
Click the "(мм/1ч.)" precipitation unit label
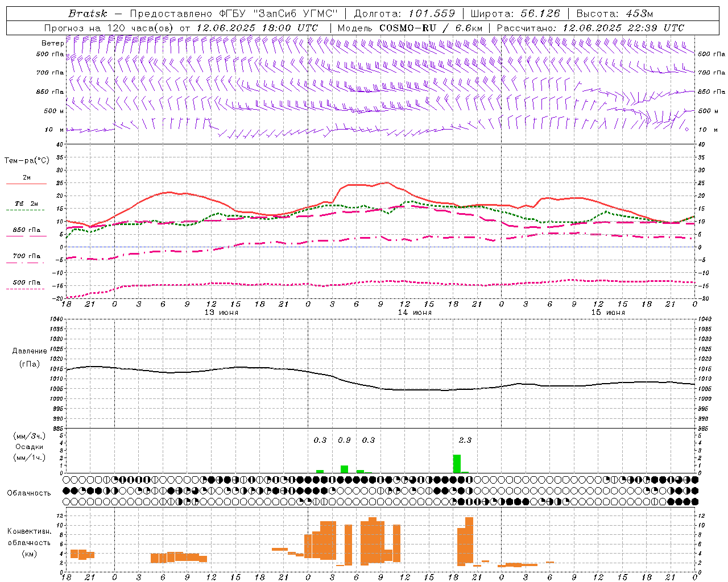coord(30,458)
